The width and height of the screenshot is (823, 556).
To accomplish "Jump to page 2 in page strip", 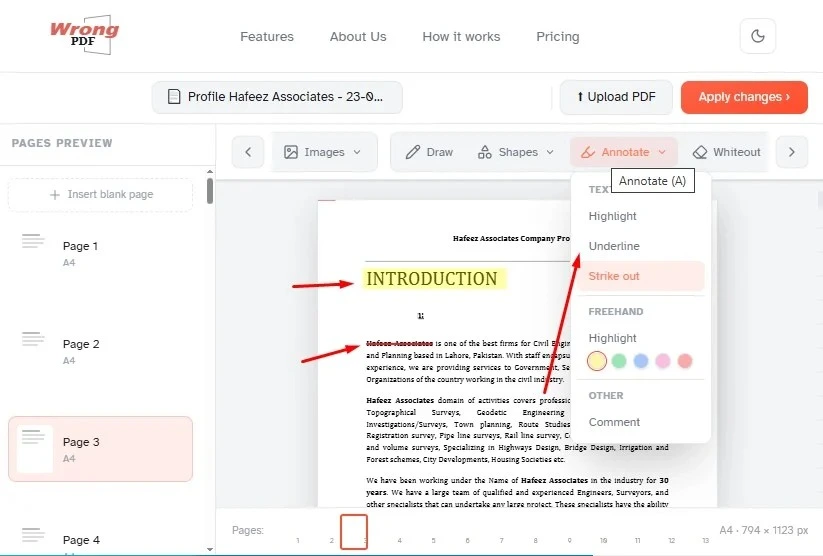I will pos(332,540).
